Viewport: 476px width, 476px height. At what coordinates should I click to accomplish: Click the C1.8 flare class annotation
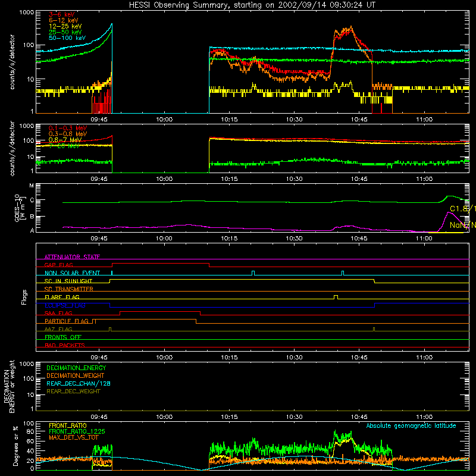[463, 209]
